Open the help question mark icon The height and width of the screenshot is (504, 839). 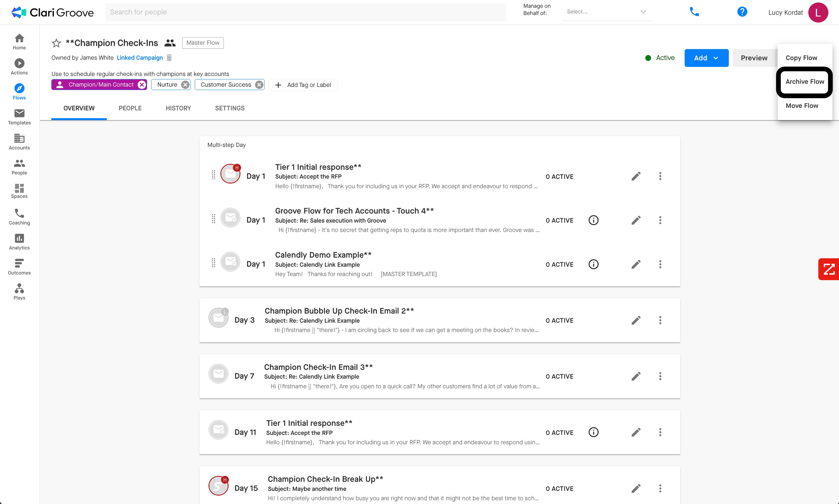742,12
